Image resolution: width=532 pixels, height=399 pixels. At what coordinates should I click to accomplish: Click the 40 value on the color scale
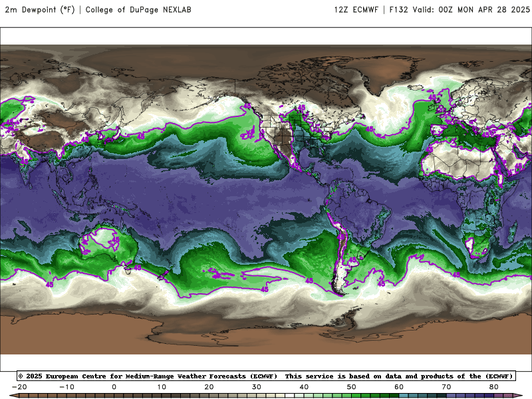coord(304,387)
